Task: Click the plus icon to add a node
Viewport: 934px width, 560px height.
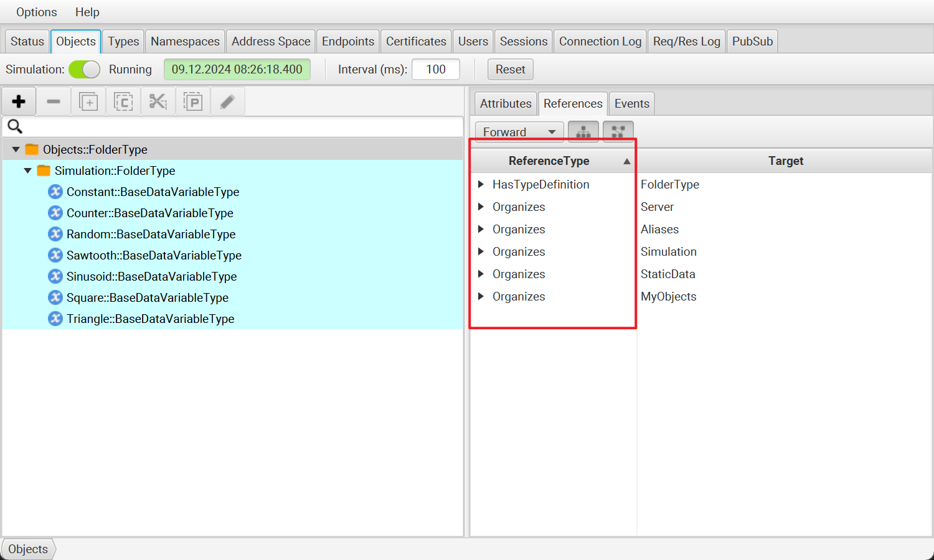Action: tap(19, 101)
